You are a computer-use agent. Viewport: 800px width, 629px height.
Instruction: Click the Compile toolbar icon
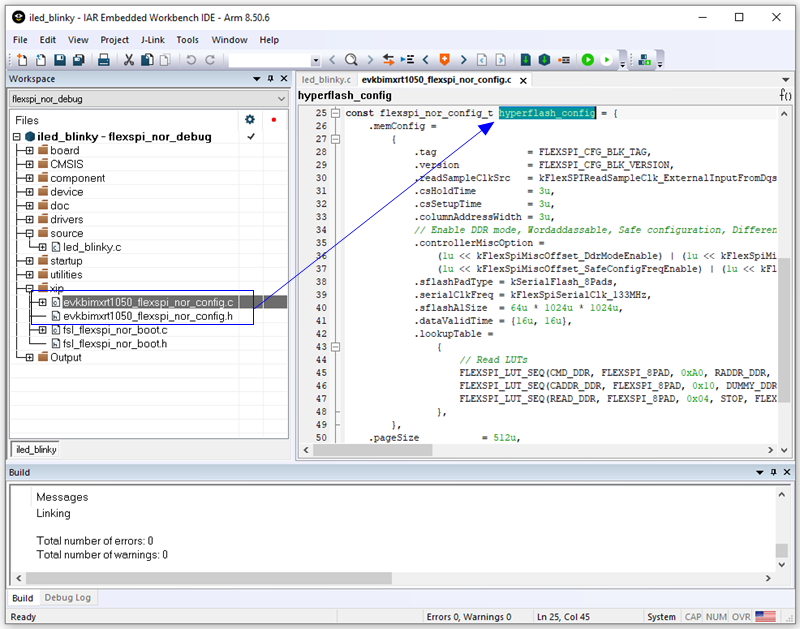click(527, 60)
